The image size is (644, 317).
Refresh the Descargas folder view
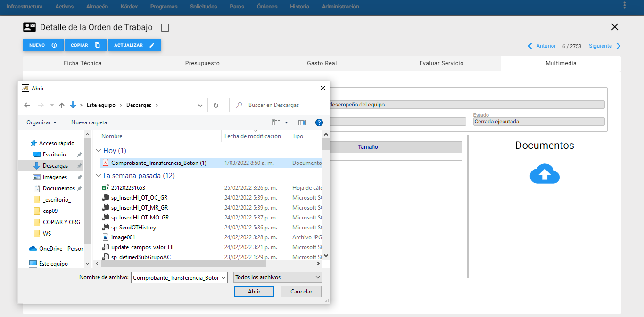(x=216, y=105)
